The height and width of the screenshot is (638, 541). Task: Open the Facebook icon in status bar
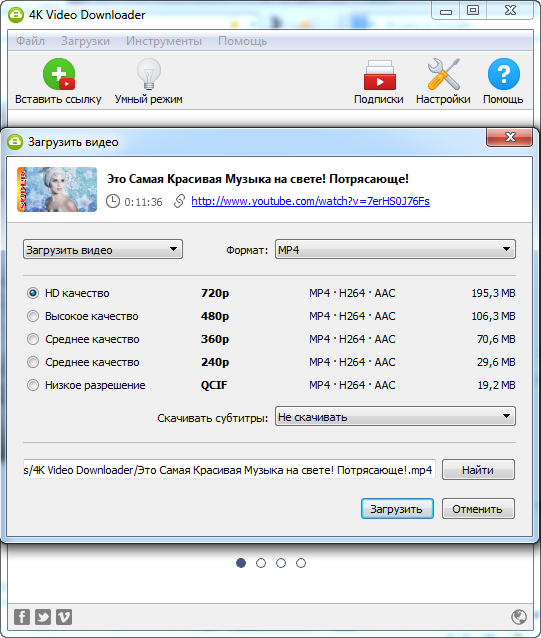pyautogui.click(x=22, y=617)
